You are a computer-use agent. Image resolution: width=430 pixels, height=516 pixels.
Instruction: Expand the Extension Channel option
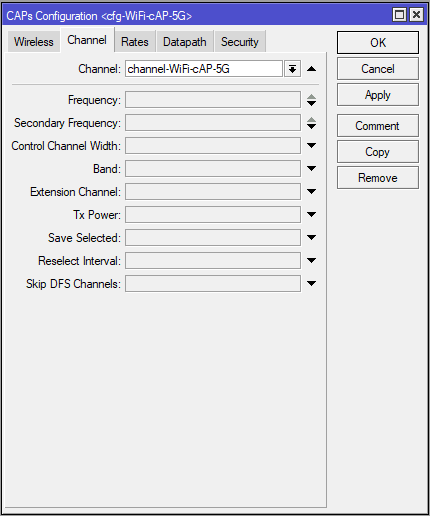pos(311,192)
